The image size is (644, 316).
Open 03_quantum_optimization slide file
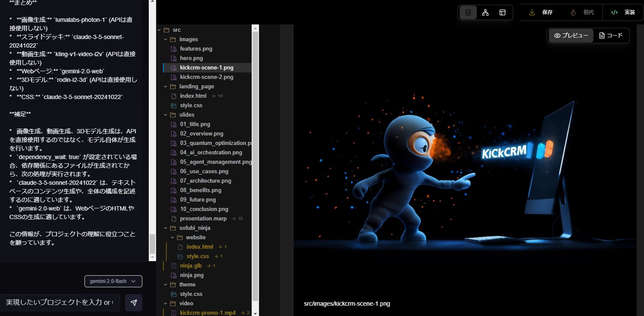point(216,143)
